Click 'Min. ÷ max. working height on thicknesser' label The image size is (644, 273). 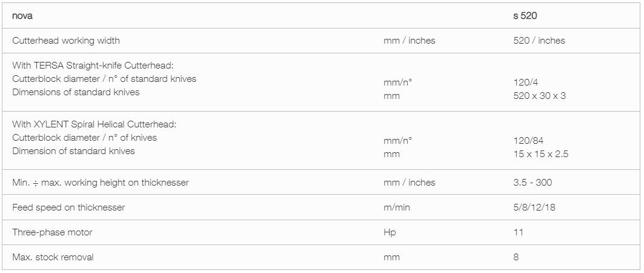pos(101,183)
